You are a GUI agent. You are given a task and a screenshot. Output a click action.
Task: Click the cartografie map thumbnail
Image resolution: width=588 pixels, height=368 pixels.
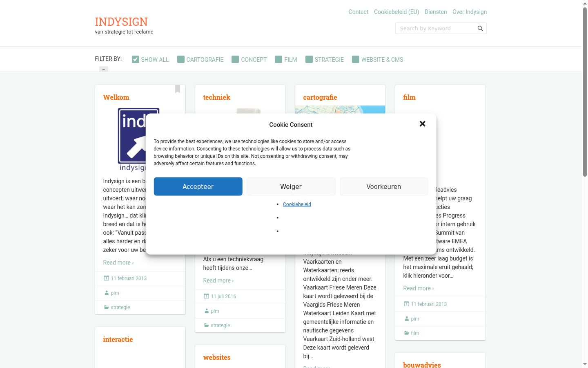[x=340, y=110]
